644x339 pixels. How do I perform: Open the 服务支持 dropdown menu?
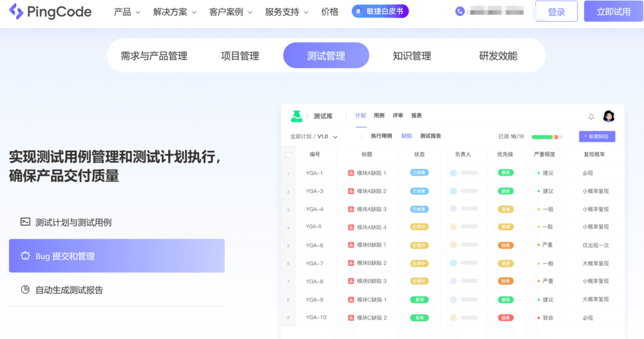[287, 12]
